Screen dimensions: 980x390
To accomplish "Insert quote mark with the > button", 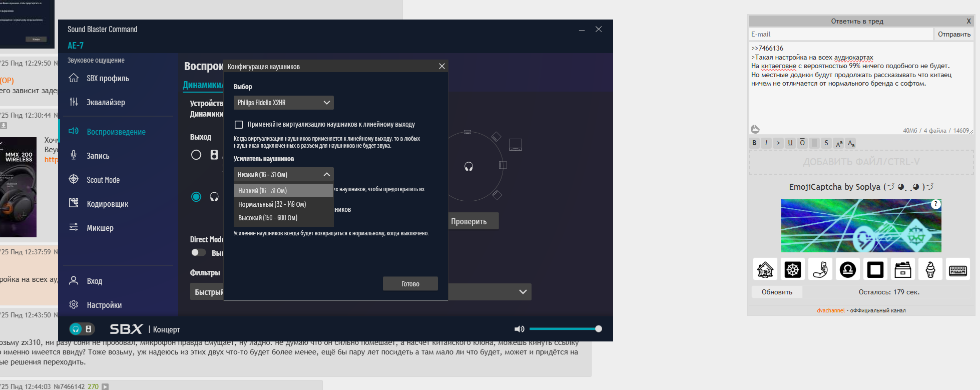I will click(778, 143).
